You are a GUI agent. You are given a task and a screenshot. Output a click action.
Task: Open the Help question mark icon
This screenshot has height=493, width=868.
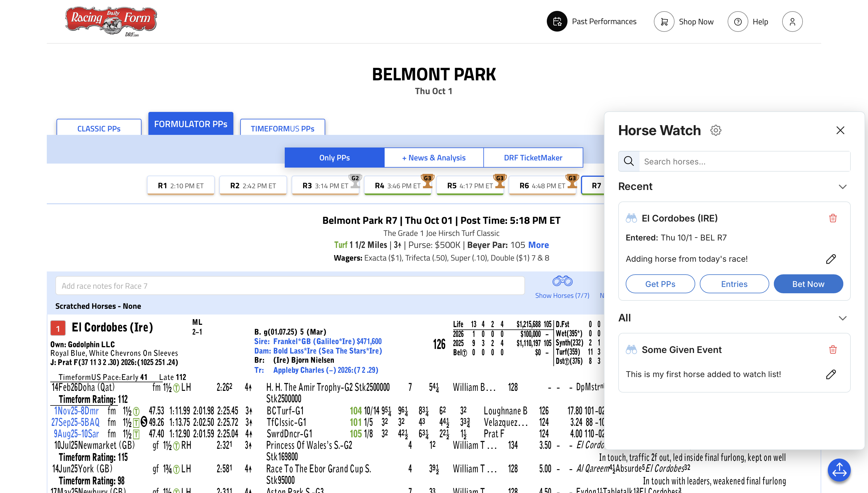point(738,22)
